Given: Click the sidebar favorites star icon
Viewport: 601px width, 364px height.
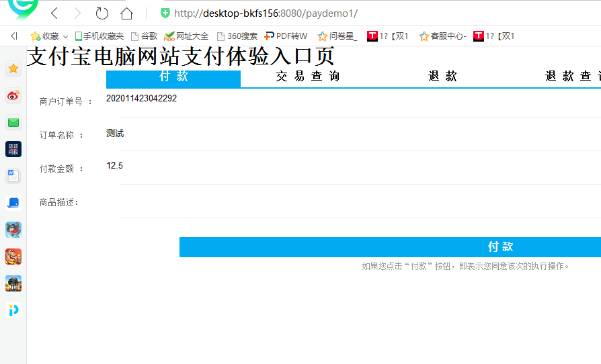Looking at the screenshot, I should [x=13, y=69].
